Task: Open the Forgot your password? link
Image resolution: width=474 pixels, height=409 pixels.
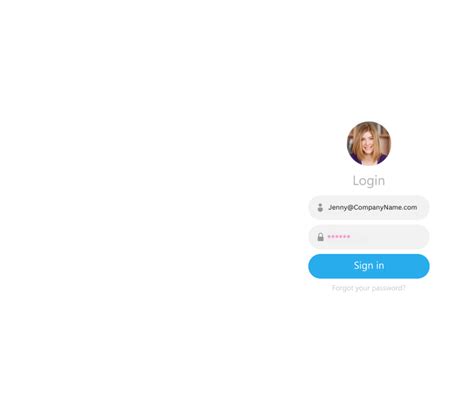Action: tap(369, 288)
